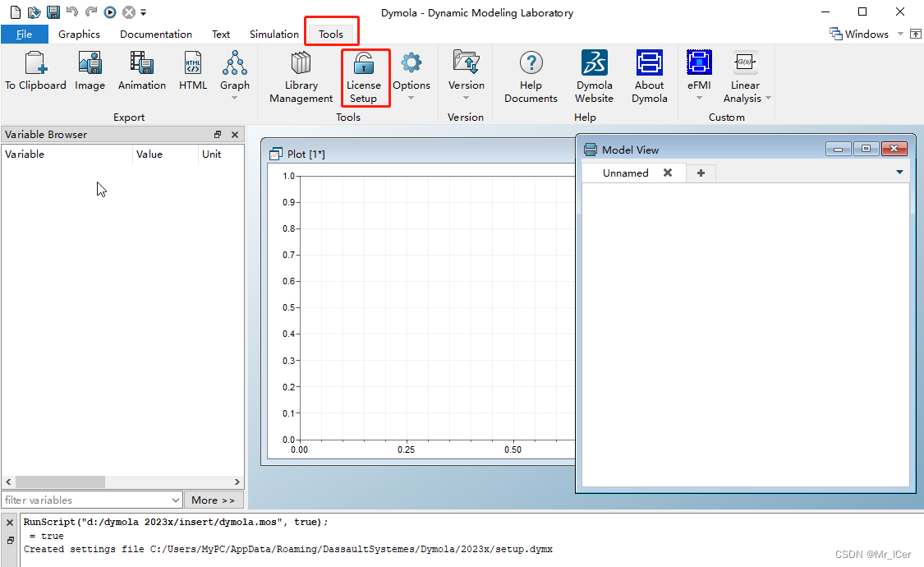Image resolution: width=924 pixels, height=567 pixels.
Task: Maximize the Model View window
Action: click(866, 149)
